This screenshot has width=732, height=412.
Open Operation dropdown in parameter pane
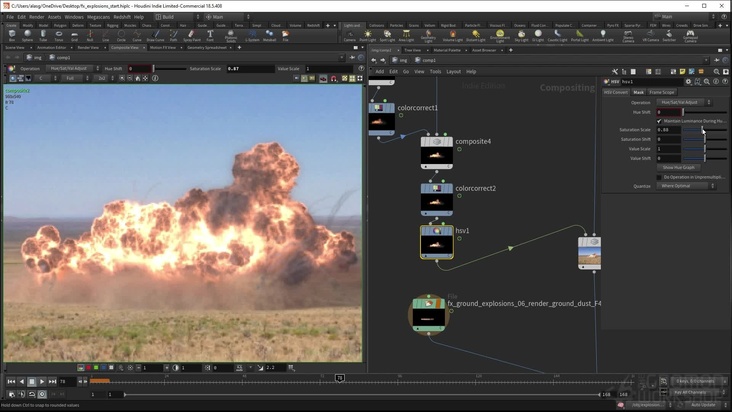pos(683,102)
